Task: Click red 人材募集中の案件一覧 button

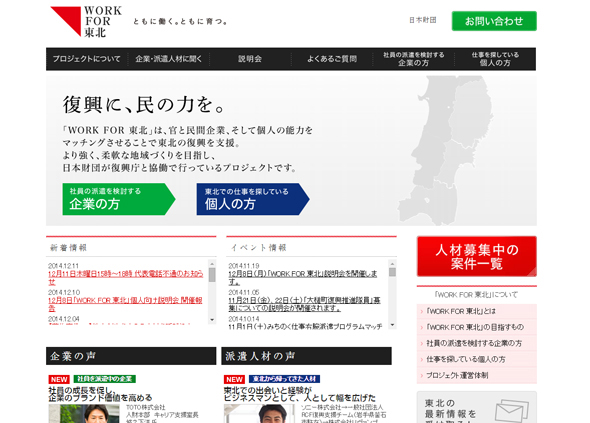Action: [x=477, y=256]
